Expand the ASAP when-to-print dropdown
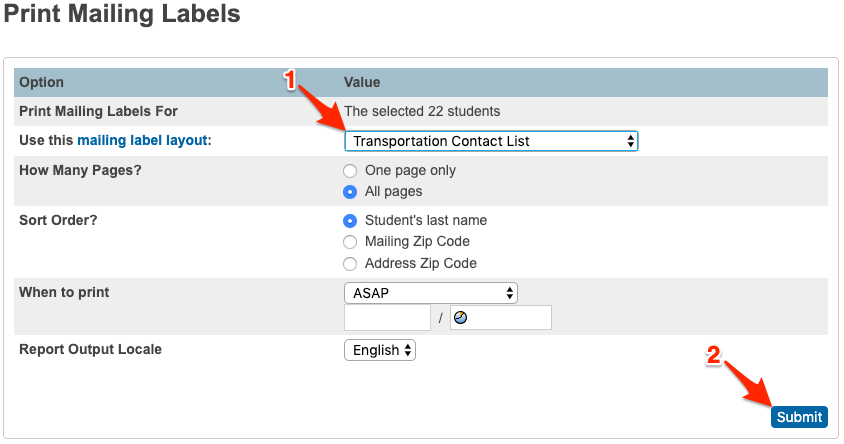Viewport: 844px width, 444px height. (430, 293)
